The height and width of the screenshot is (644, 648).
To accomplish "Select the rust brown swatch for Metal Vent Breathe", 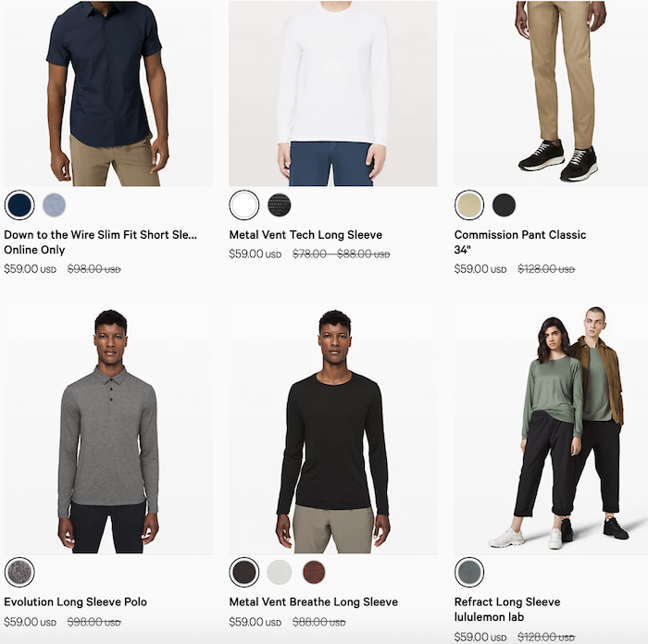I will 314,572.
